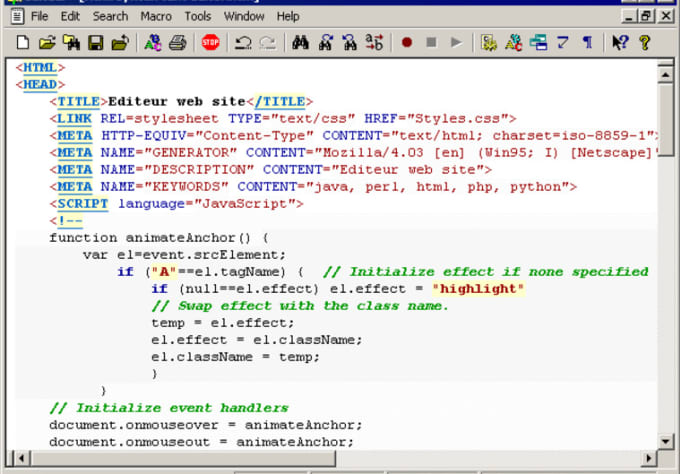
Task: Click the horizontal scrollbar left arrow
Action: (21, 458)
